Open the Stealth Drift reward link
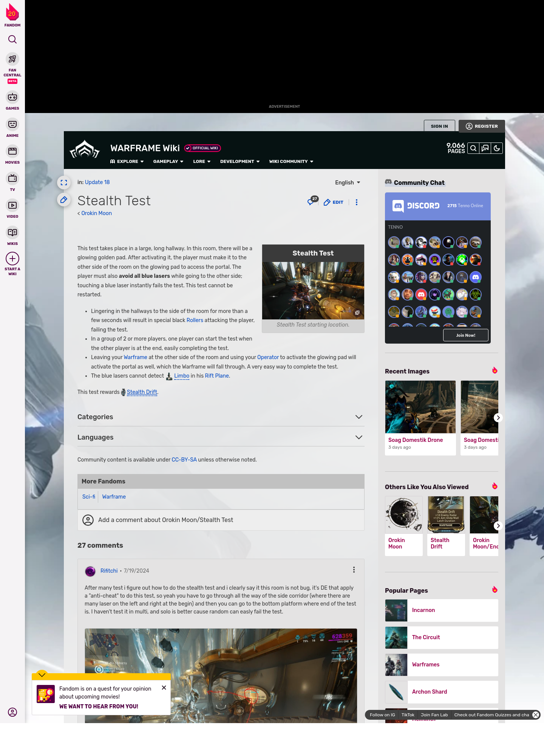544x756 pixels. click(142, 392)
